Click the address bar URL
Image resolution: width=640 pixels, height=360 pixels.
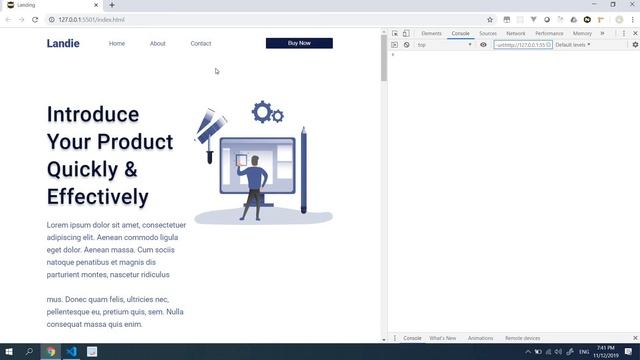[x=91, y=20]
